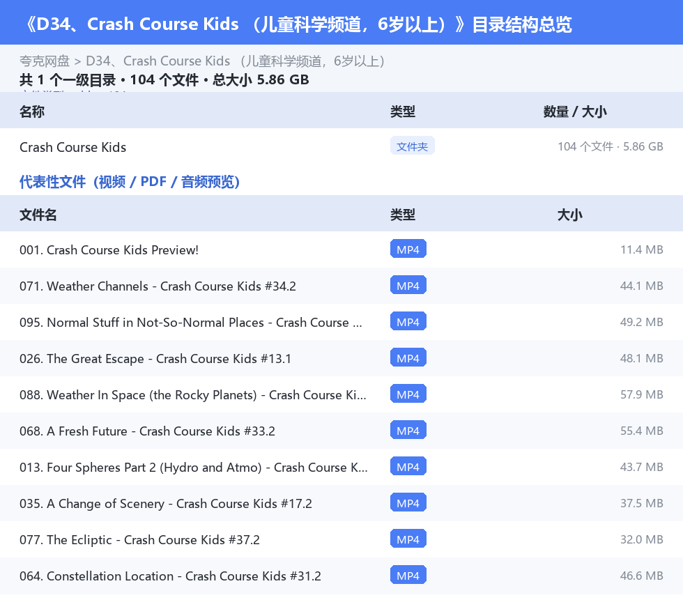Click the 夸克网盘 breadcrumb link
Viewport: 683px width, 616px height.
point(45,61)
